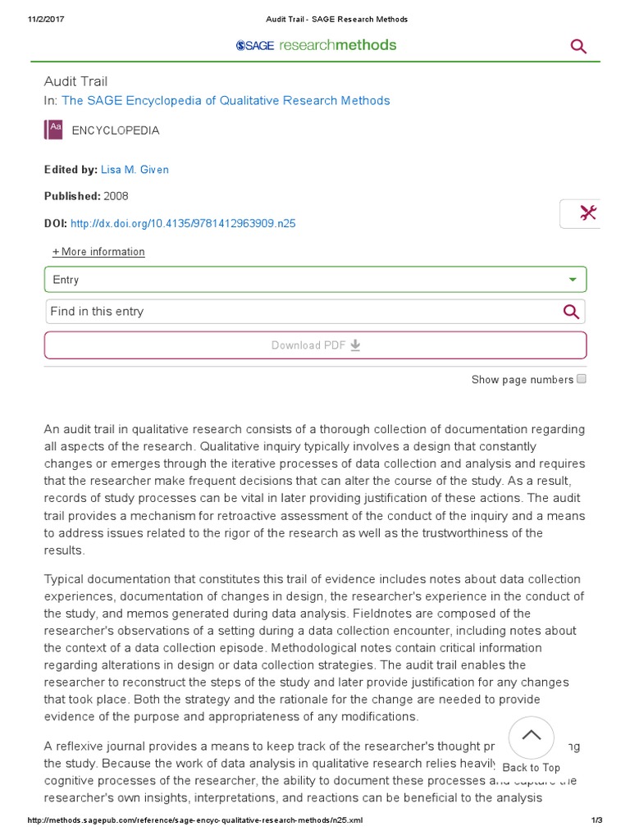The width and height of the screenshot is (630, 840).
Task: Click the Encyclopedia book icon
Action: click(x=53, y=130)
